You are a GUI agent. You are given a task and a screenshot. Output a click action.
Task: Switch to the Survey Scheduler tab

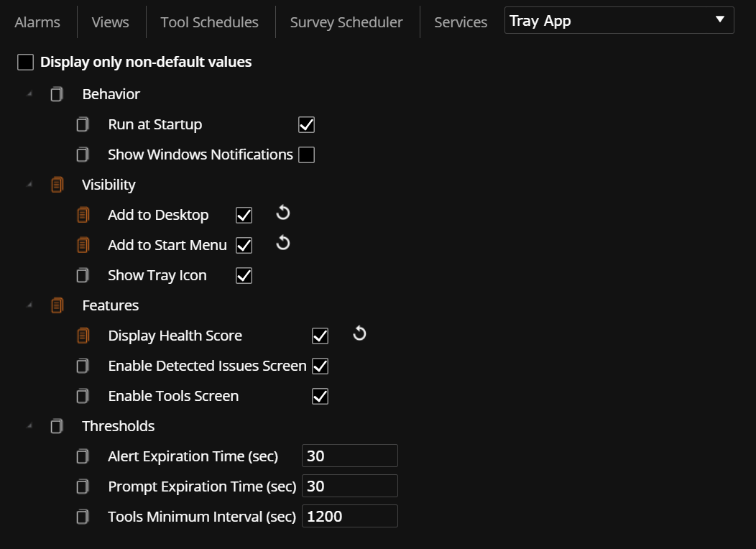coord(346,22)
